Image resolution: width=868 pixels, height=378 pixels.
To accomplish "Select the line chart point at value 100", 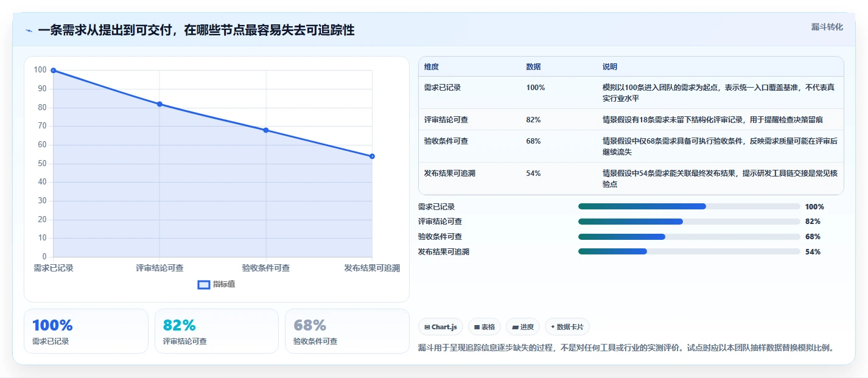I will (x=54, y=71).
